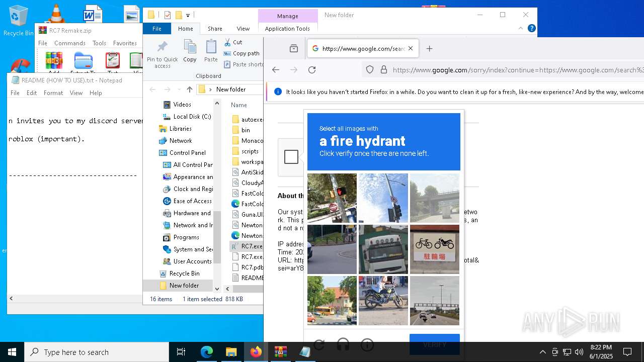Switch to Firefox in taskbar

[256, 352]
